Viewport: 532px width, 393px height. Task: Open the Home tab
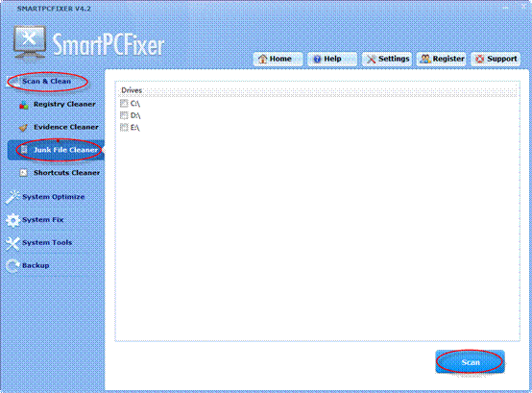click(278, 59)
